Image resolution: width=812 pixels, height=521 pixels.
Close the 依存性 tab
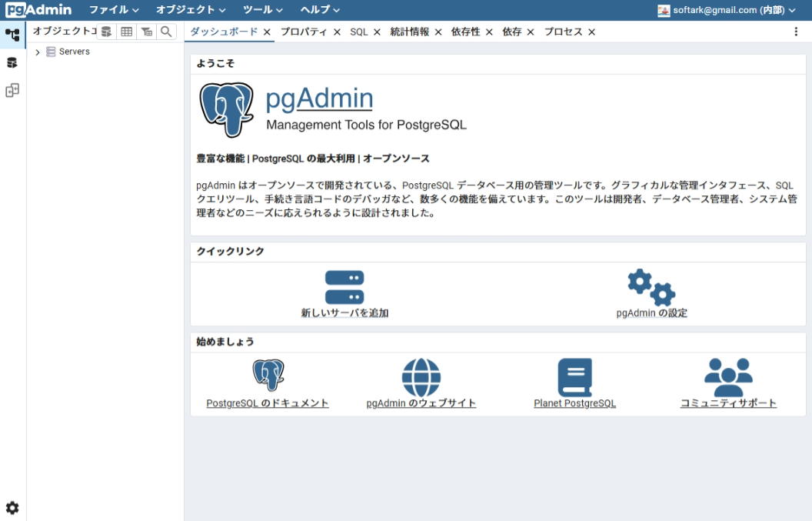coord(489,32)
